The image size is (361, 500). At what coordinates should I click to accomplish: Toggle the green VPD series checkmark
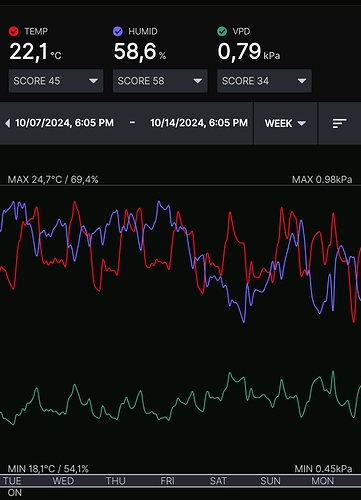pyautogui.click(x=222, y=31)
